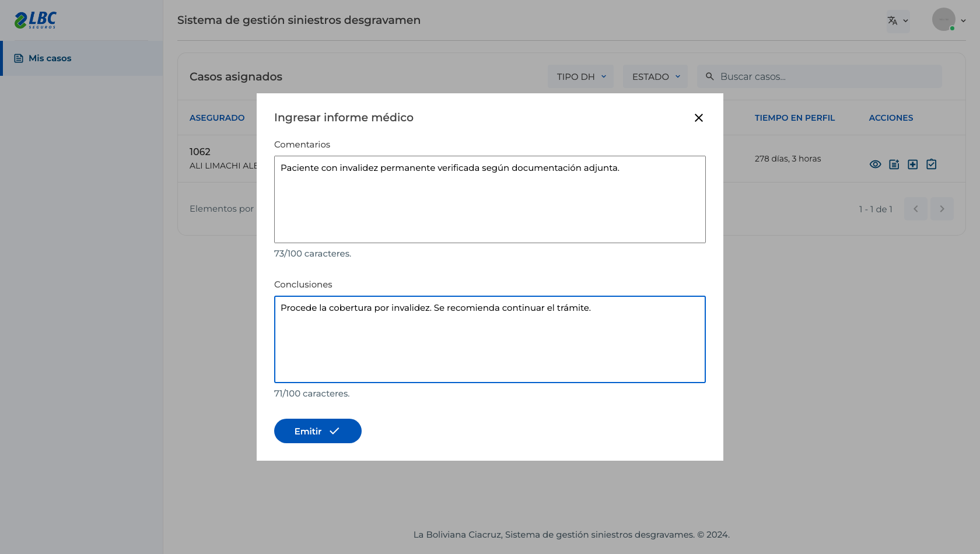The height and width of the screenshot is (554, 980).
Task: Sort by the ASEGURADO column header
Action: point(217,118)
